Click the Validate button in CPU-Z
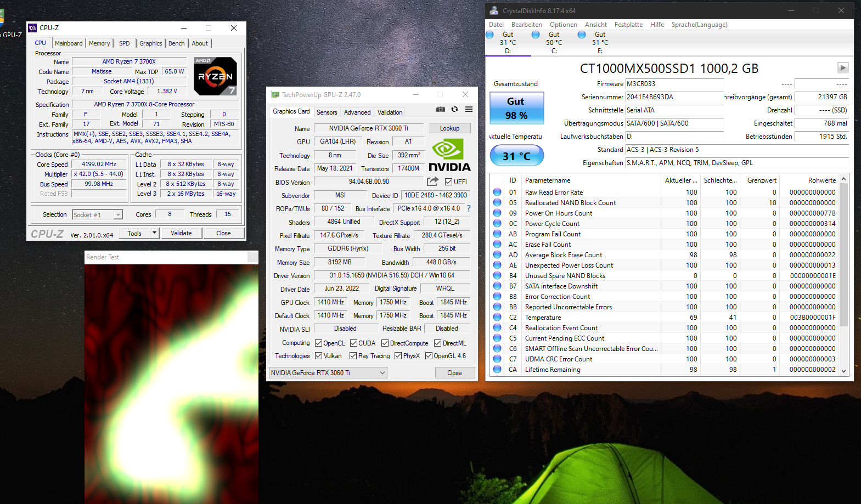The image size is (861, 504). [x=181, y=233]
